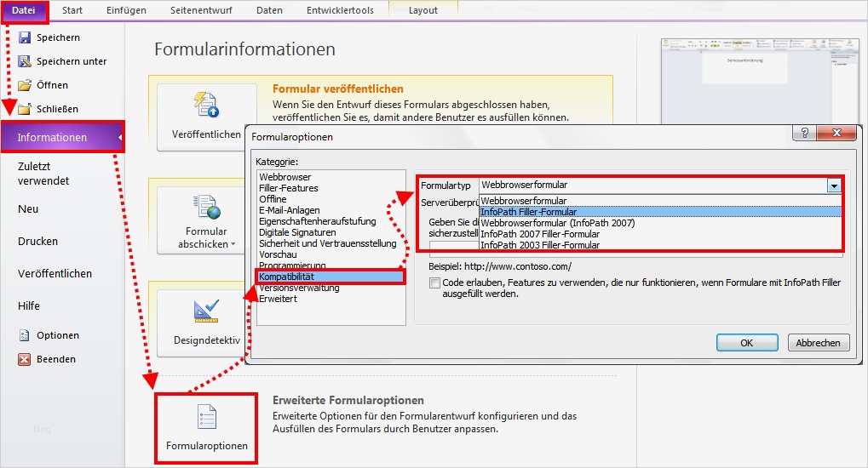Click the form preview thumbnail

(760, 81)
